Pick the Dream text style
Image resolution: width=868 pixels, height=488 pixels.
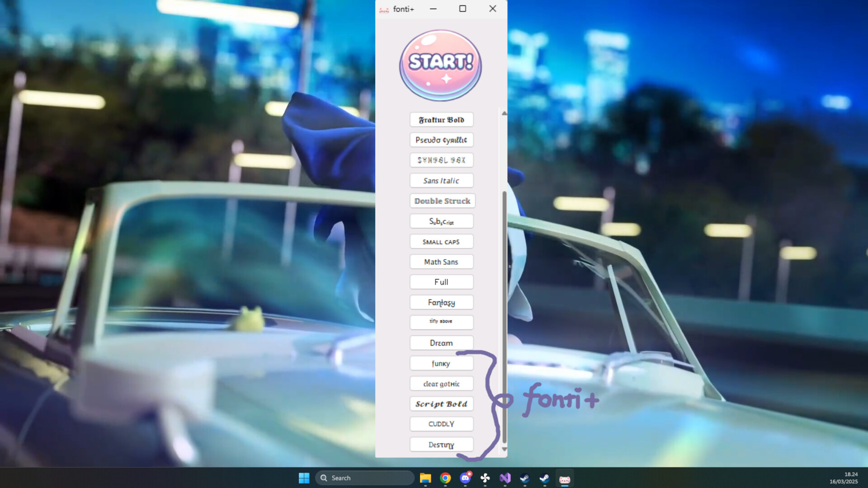pos(441,343)
